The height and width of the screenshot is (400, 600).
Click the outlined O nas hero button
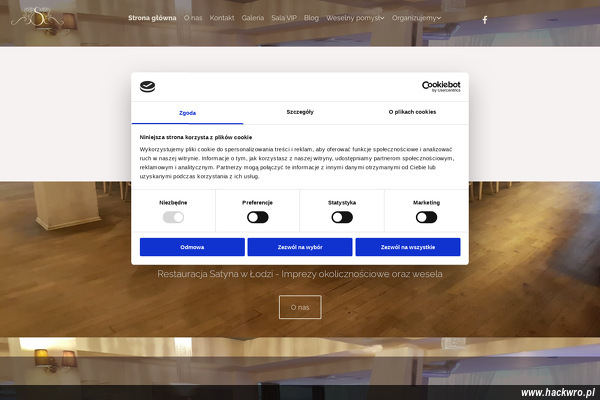(300, 307)
